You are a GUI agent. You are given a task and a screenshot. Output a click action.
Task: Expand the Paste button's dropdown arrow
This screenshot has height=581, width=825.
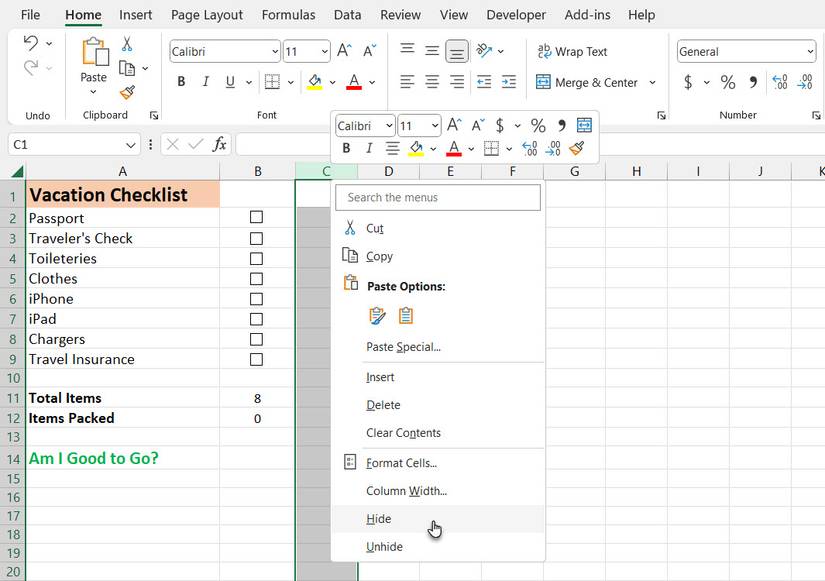click(93, 92)
